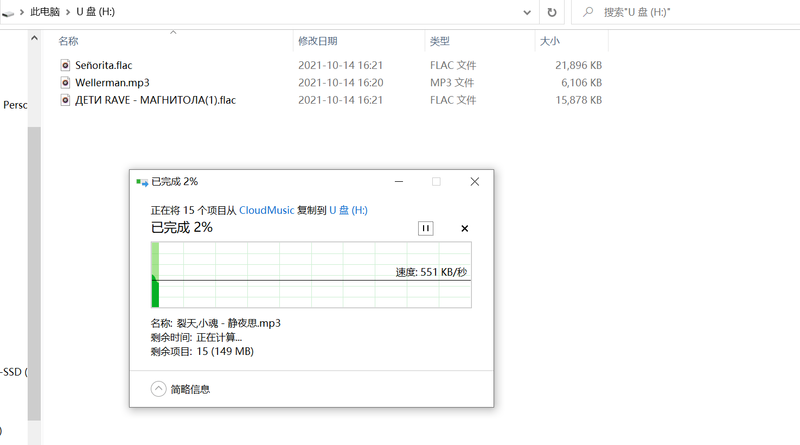Collapse details via 简略信息 chevron
This screenshot has height=445, width=800.
[158, 389]
